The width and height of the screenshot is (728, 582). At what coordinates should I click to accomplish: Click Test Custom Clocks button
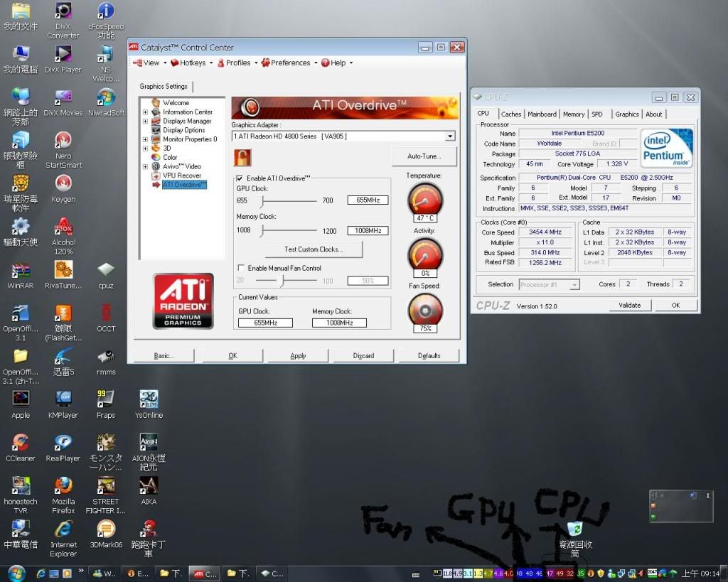pyautogui.click(x=314, y=249)
